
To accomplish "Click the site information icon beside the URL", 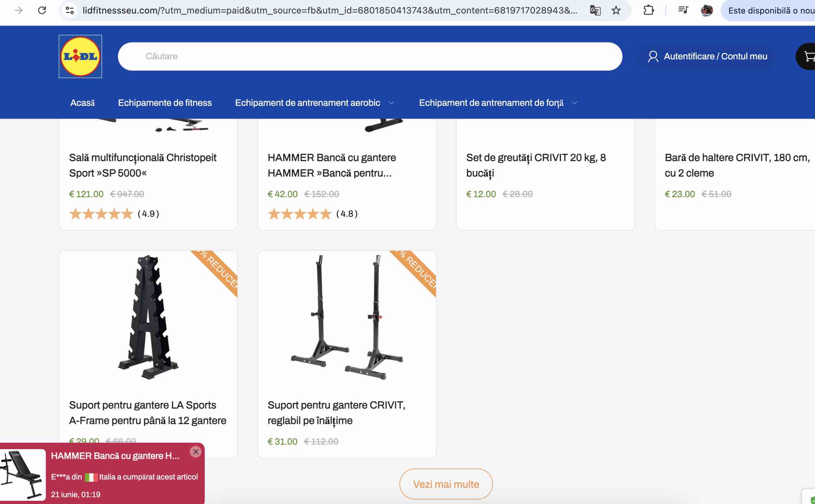I will click(x=70, y=10).
